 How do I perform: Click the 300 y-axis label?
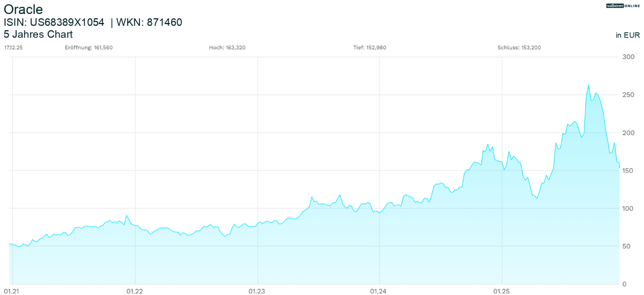point(628,57)
